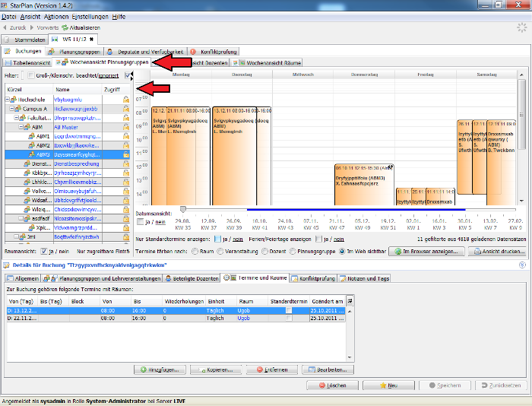Toggle the Datumsansicht ja/nein checkbox

click(x=140, y=222)
